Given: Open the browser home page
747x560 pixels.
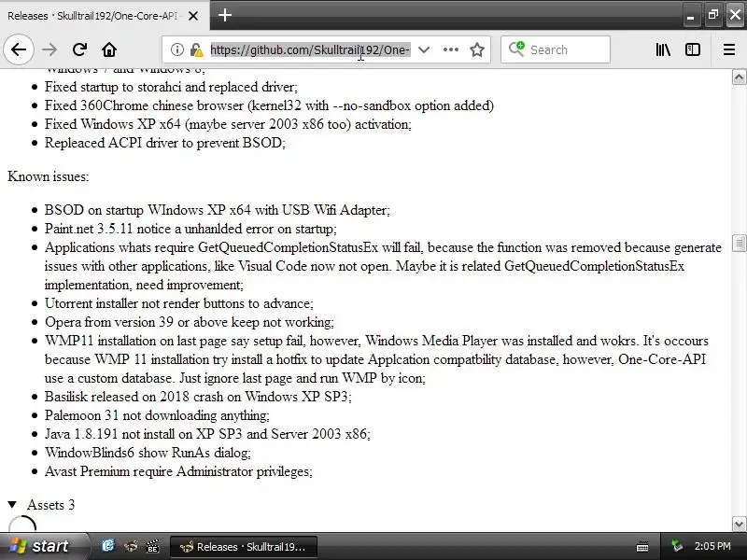Looking at the screenshot, I should tap(109, 49).
